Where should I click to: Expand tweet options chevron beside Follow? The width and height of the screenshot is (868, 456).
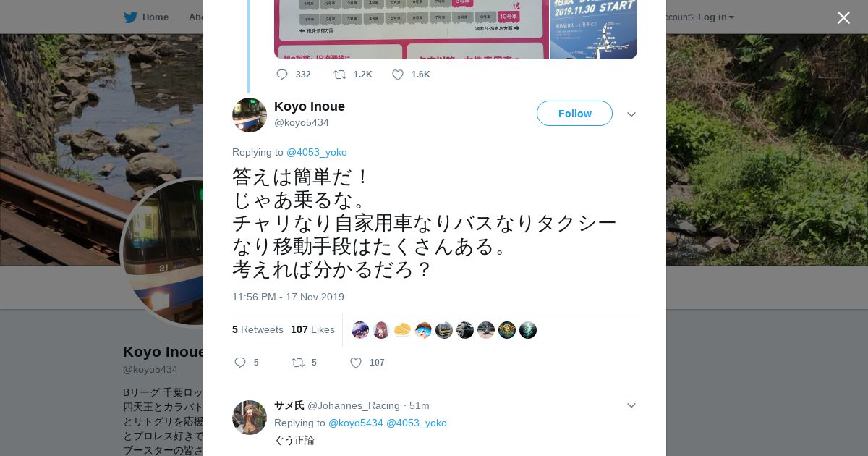pos(631,114)
